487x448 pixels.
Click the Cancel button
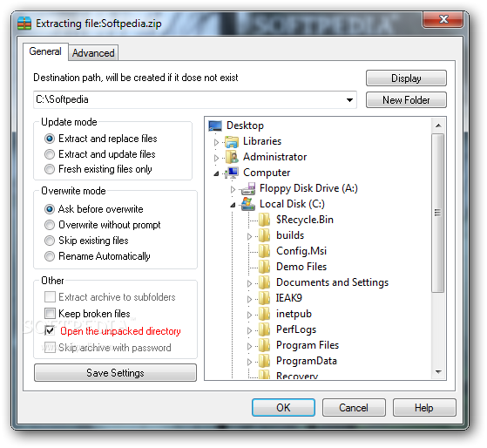[354, 408]
